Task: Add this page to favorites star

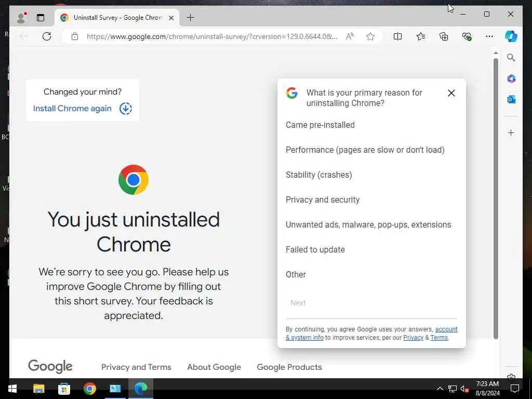Action: pyautogui.click(x=370, y=36)
